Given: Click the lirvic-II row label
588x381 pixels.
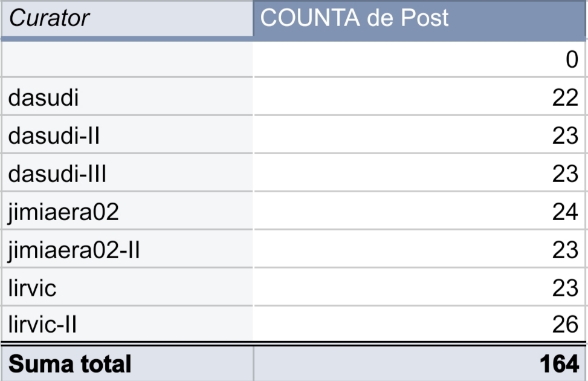Looking at the screenshot, I should [42, 325].
